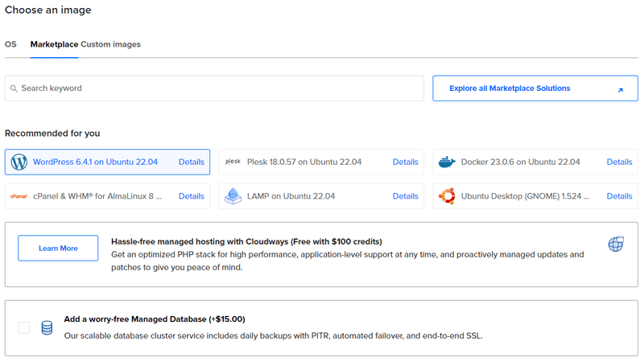Click the Ubuntu Desktop logo icon
This screenshot has width=644, height=362.
tap(447, 196)
